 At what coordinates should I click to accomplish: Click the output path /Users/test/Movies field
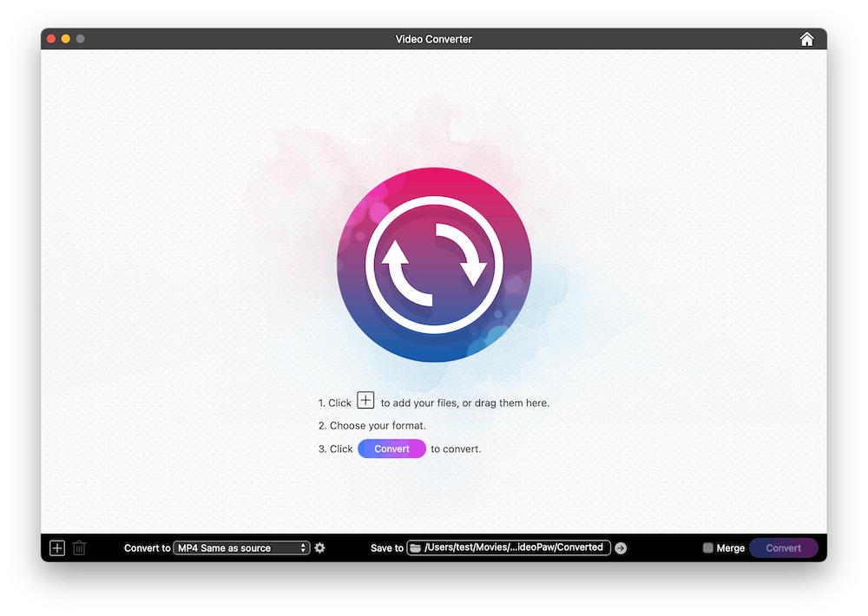click(x=514, y=548)
